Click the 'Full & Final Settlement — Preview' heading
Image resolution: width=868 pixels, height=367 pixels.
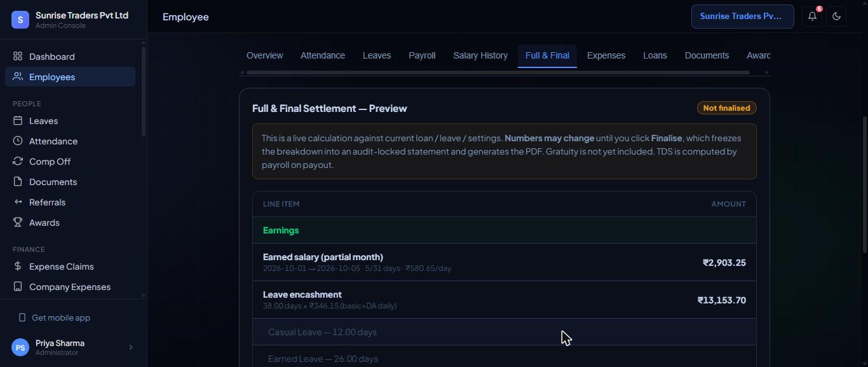[330, 108]
